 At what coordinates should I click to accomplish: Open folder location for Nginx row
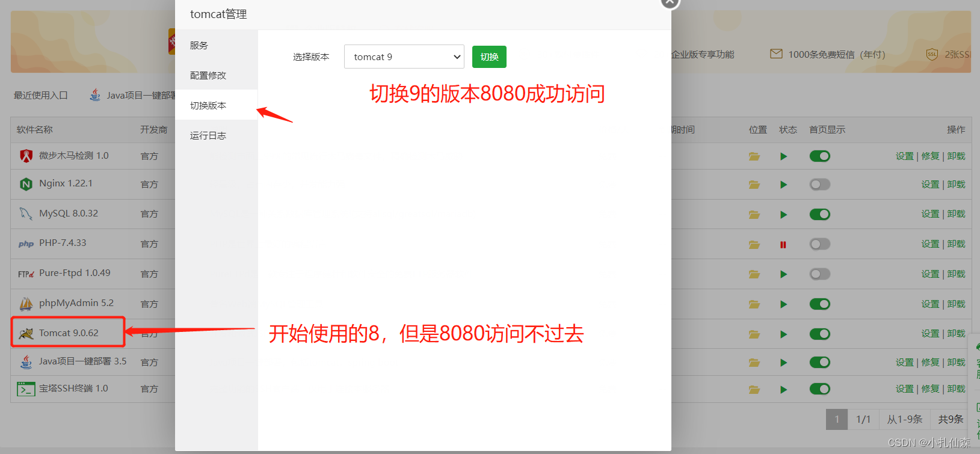tap(754, 185)
